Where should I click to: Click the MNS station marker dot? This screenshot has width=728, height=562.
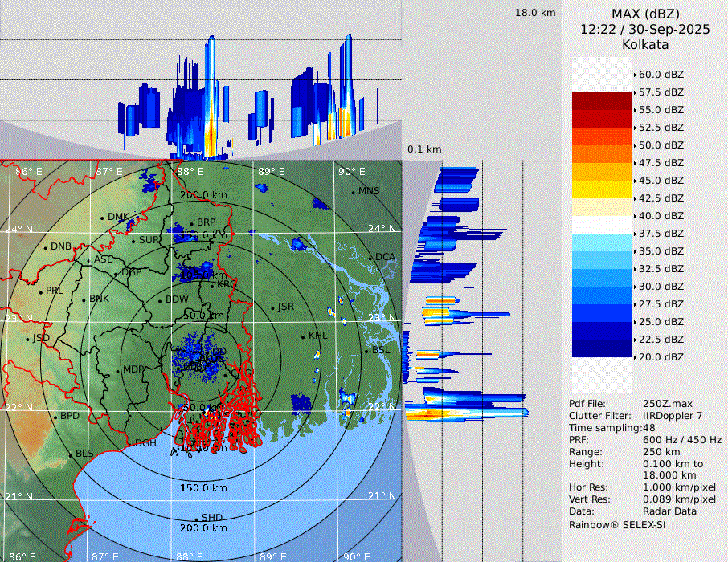[x=354, y=192]
